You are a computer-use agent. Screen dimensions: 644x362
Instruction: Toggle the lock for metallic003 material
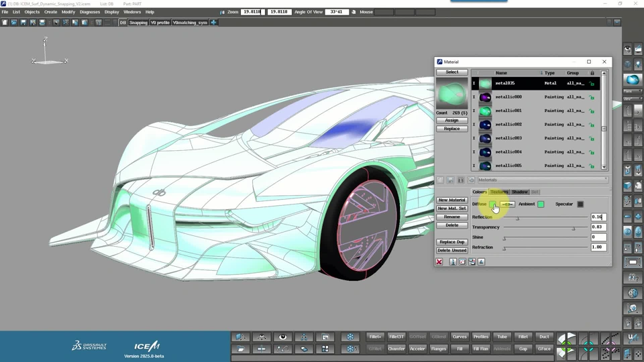tap(592, 139)
